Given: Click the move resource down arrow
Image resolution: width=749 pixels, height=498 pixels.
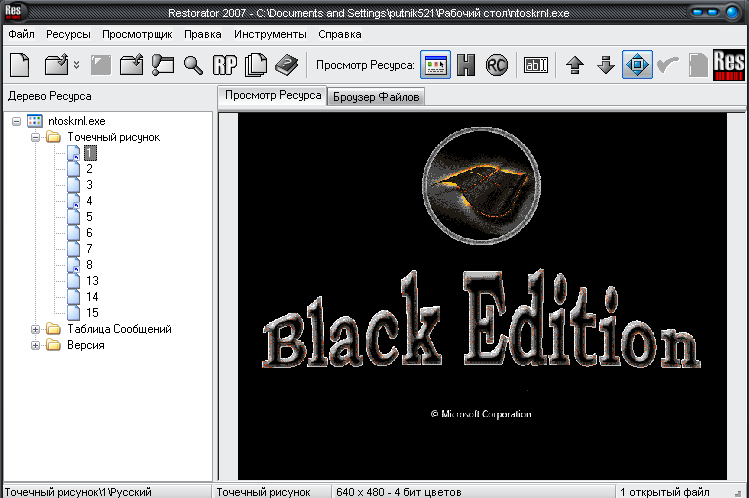Looking at the screenshot, I should click(x=605, y=65).
